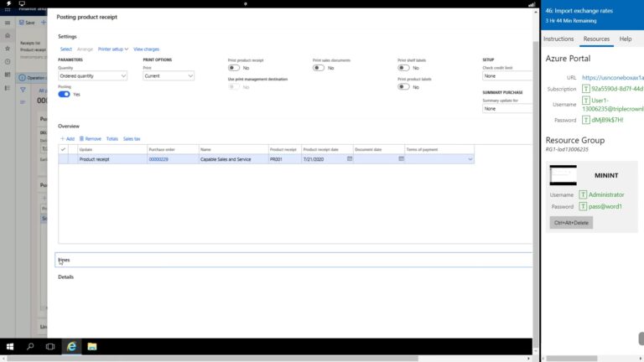The image size is (644, 362).
Task: Collapse the Overview section header
Action: (x=69, y=126)
